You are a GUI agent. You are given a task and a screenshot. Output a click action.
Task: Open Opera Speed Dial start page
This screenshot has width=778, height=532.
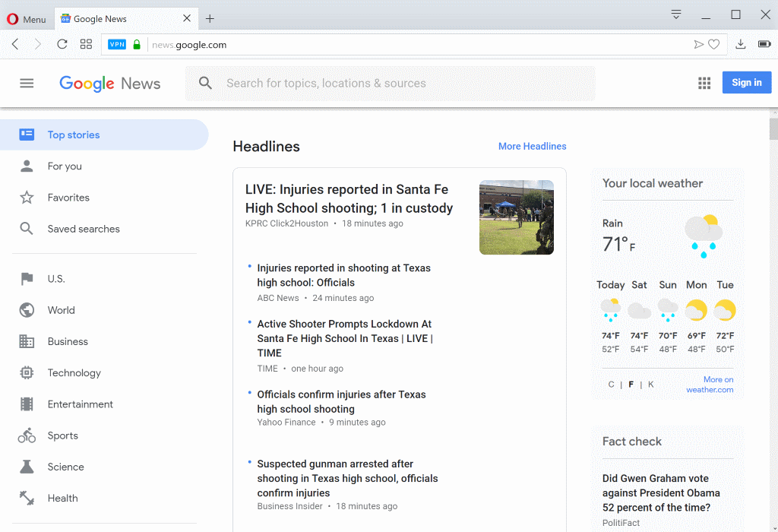point(86,45)
